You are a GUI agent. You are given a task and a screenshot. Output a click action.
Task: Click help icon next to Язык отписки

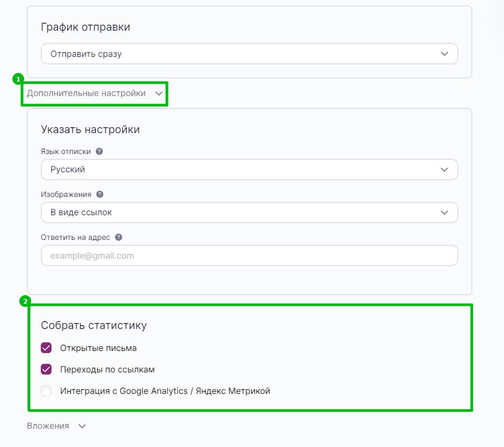click(99, 151)
